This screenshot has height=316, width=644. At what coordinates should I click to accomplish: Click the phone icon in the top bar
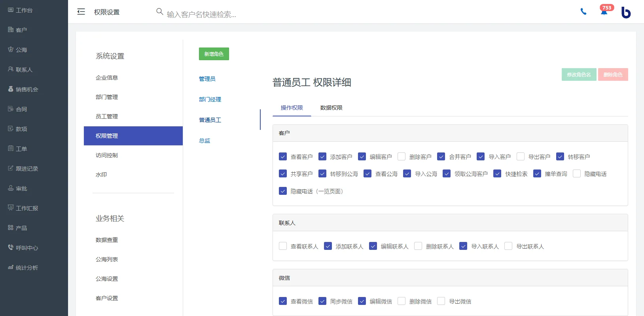point(583,11)
